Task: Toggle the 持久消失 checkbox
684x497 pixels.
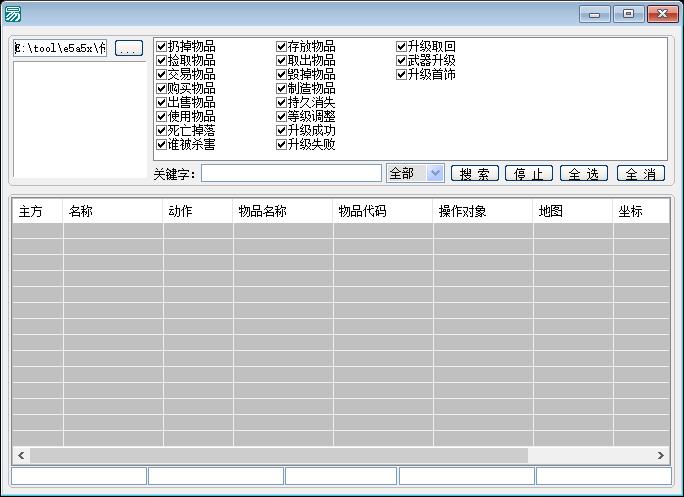Action: click(281, 102)
